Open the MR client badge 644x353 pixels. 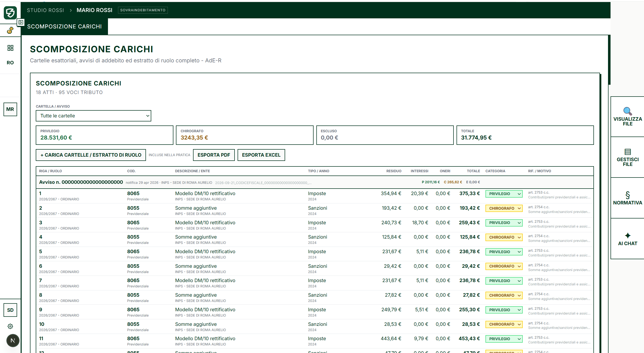(10, 109)
